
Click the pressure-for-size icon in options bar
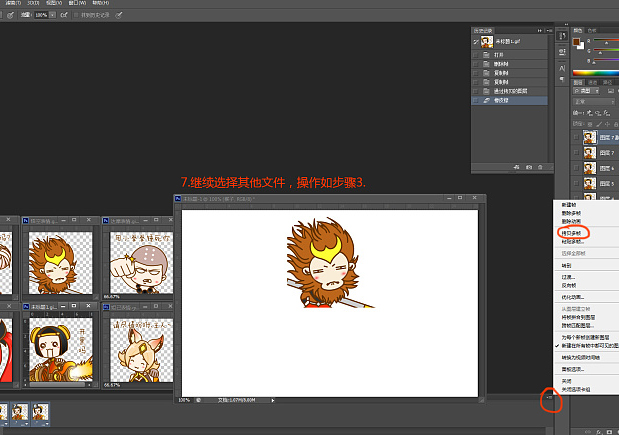click(x=118, y=15)
